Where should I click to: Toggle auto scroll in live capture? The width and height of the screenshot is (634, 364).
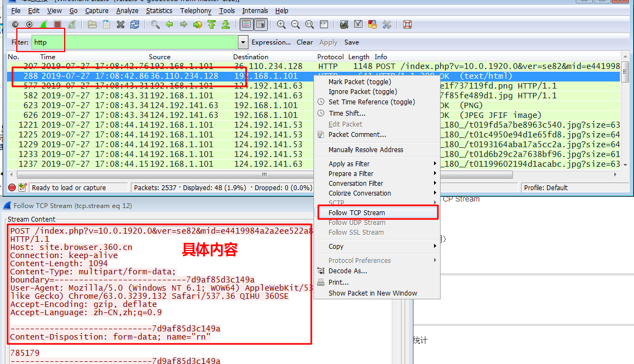coord(261,24)
